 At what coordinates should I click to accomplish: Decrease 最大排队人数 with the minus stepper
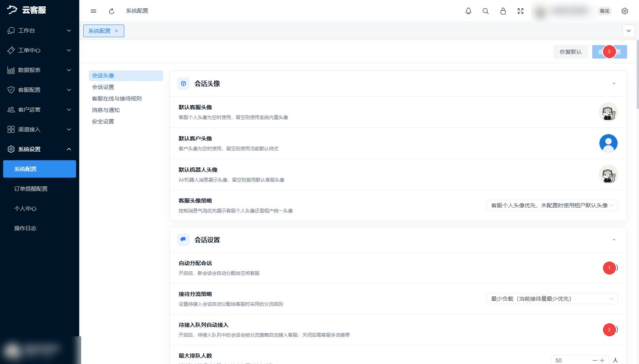(x=595, y=360)
